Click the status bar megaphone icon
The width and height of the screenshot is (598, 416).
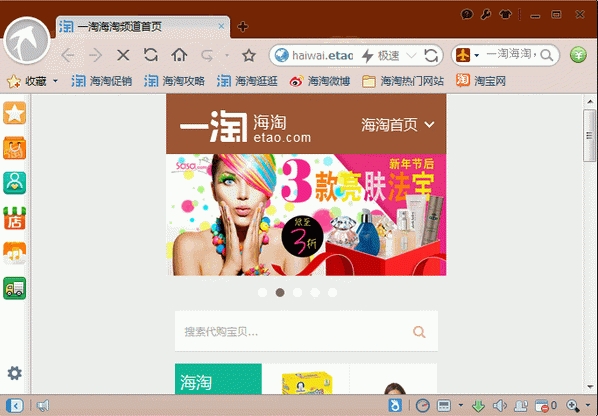(43, 405)
